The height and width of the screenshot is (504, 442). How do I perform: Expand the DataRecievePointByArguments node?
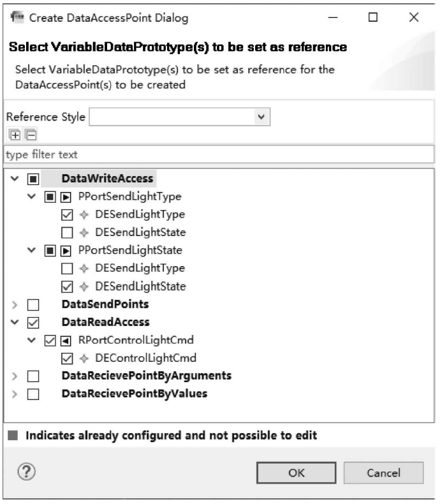coord(15,376)
